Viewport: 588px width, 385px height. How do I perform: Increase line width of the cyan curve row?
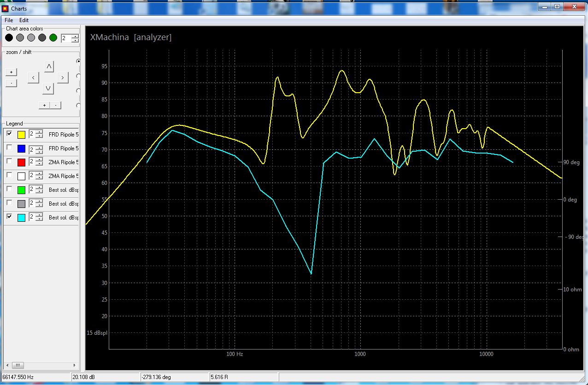pyautogui.click(x=39, y=215)
